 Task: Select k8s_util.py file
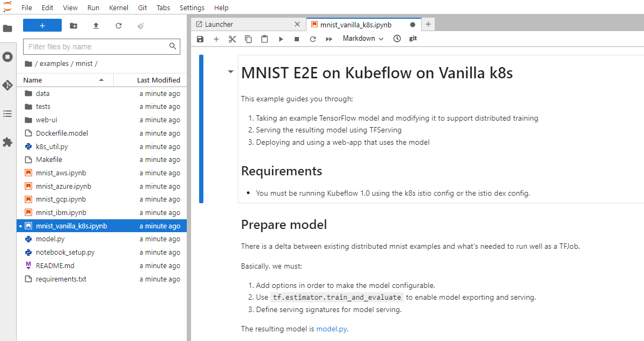pos(102,146)
